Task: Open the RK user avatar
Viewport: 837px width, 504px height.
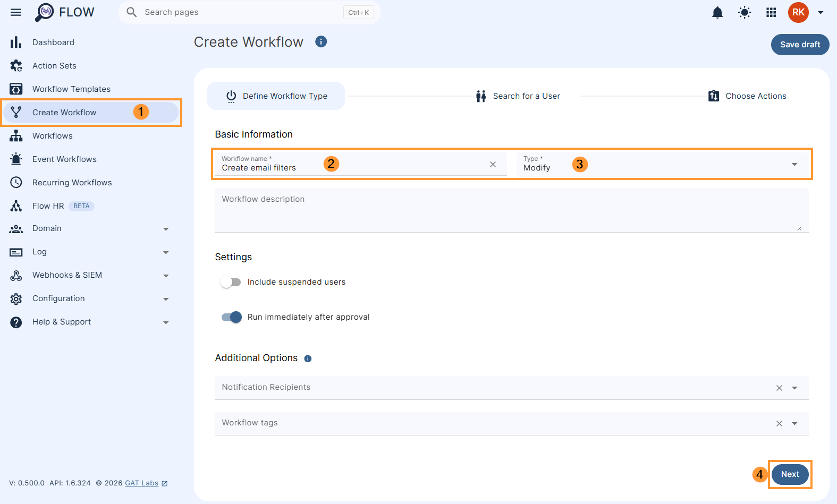Action: (x=798, y=12)
